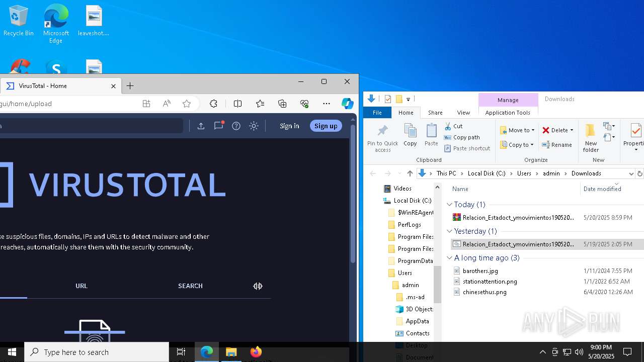This screenshot has width=644, height=362.
Task: Click Copy path in the Clipboard group
Action: [462, 137]
